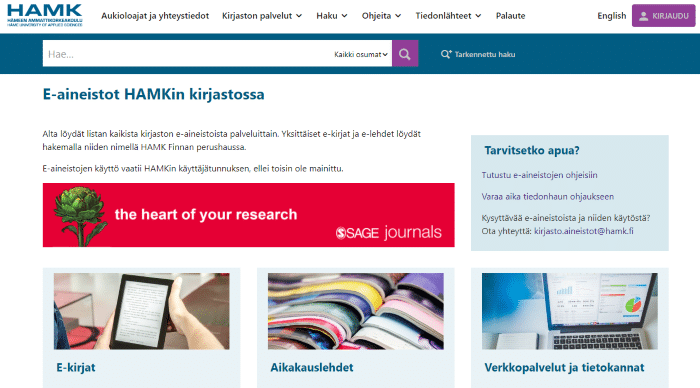The width and height of the screenshot is (700, 388).
Task: Open Tutustu e-aineistojen ohjeisiin link
Action: click(x=539, y=175)
